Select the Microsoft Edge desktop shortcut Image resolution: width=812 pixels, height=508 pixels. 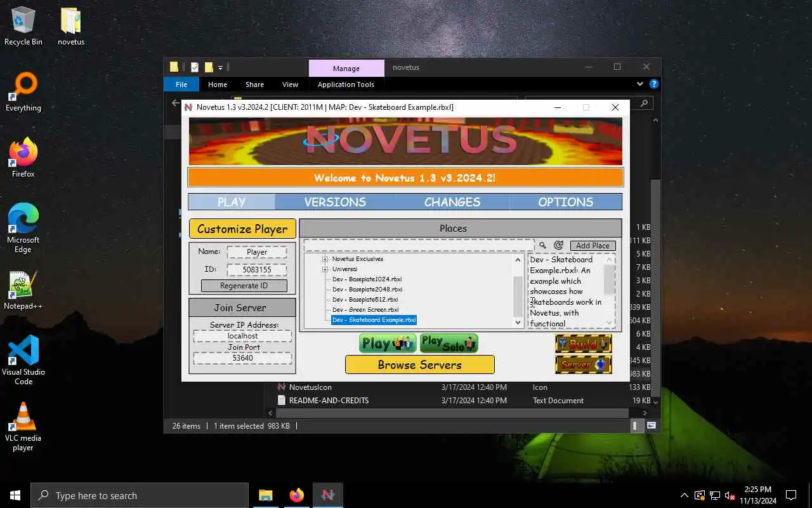click(23, 229)
